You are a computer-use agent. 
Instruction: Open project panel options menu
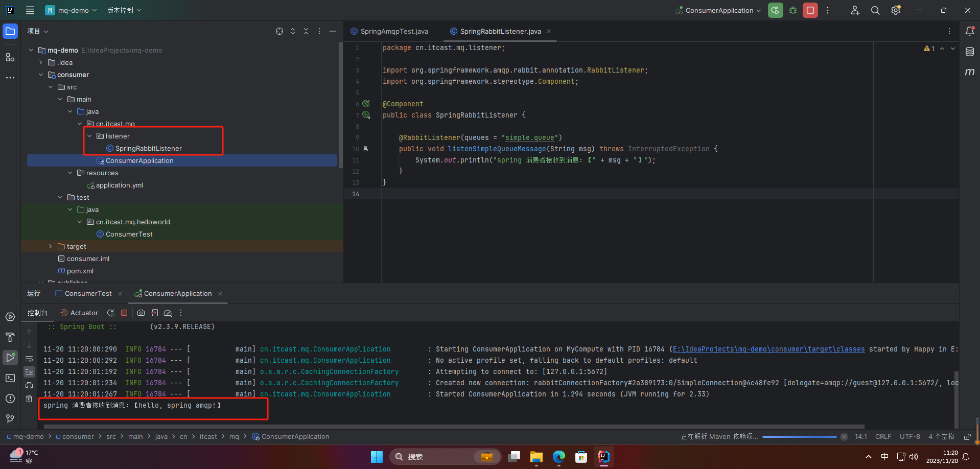[x=319, y=31]
